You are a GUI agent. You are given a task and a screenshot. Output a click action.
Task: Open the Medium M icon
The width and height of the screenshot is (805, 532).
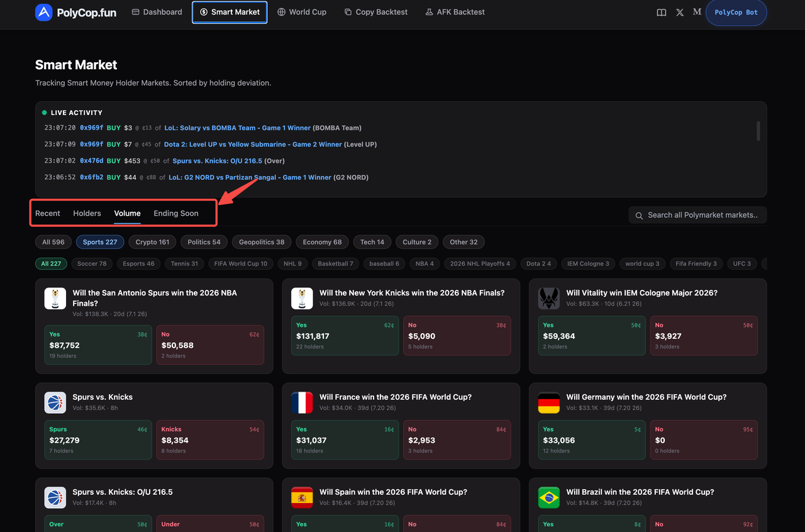point(697,12)
